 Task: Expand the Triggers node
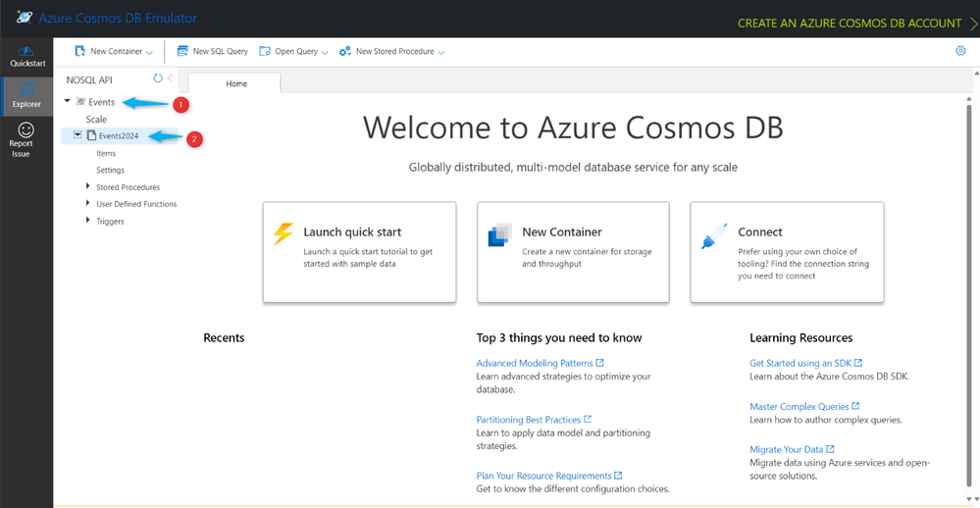point(87,220)
